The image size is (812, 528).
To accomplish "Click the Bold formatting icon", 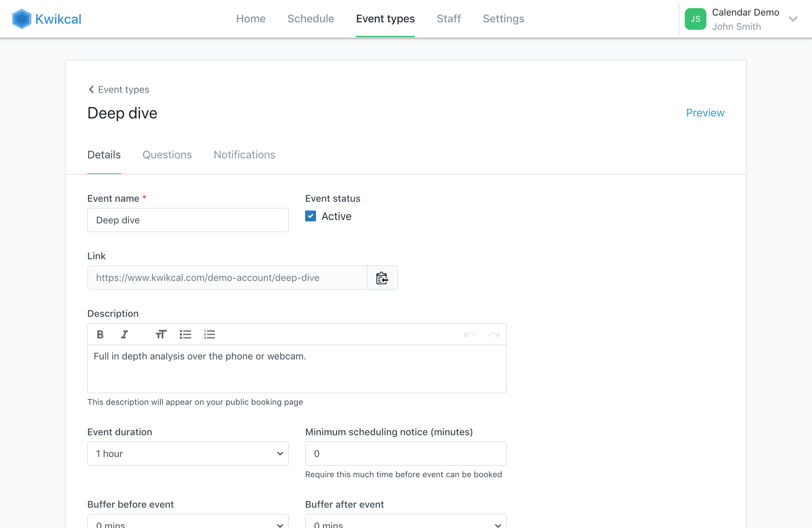I will 100,334.
